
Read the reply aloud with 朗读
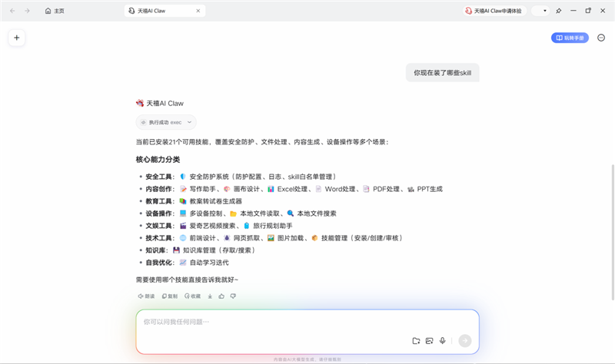[146, 296]
